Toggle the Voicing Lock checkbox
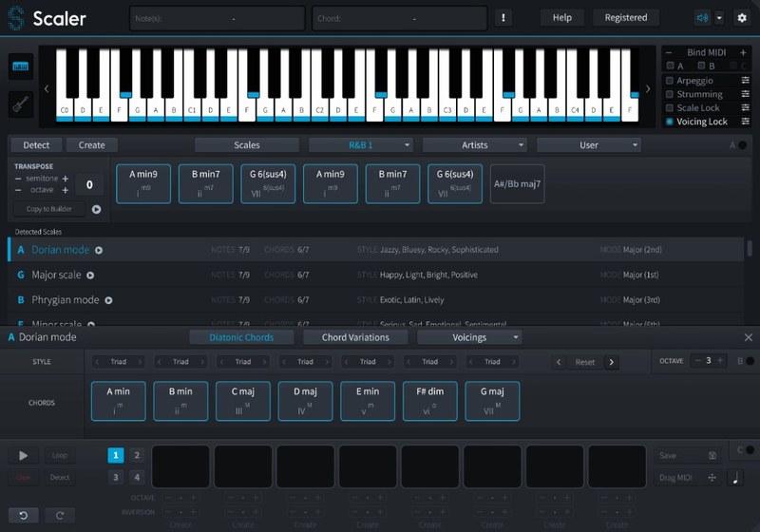 coord(670,122)
